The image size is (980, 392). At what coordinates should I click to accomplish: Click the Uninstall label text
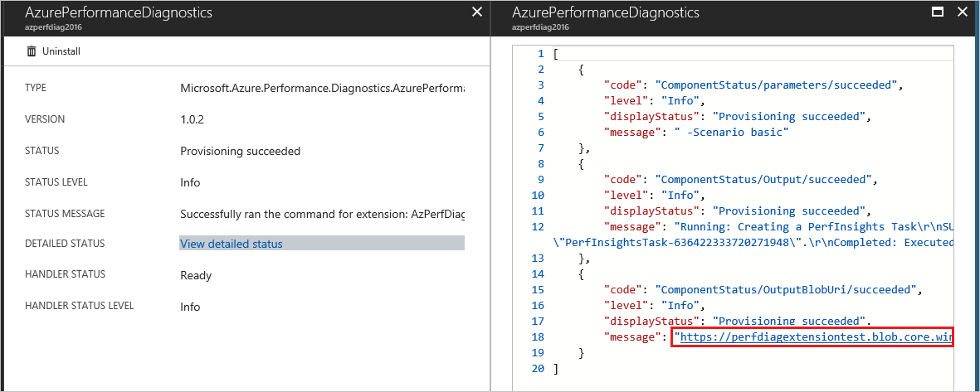click(61, 52)
